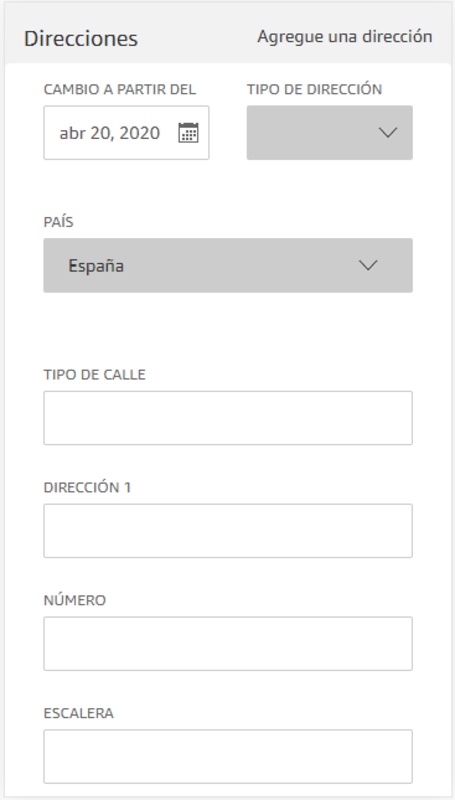Expand the Tipo de Dirección dropdown
Viewport: 455px width, 800px height.
(x=330, y=133)
